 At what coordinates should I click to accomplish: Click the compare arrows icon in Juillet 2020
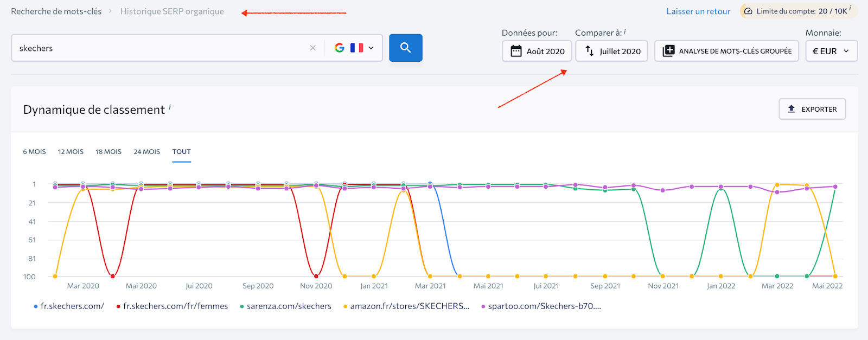pos(590,51)
